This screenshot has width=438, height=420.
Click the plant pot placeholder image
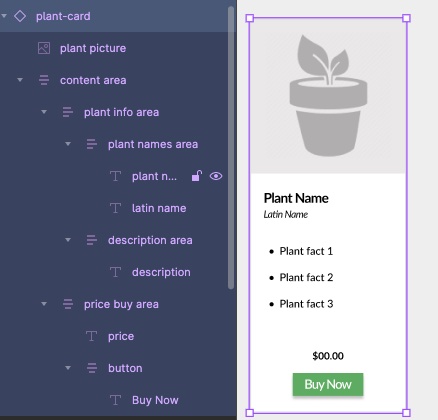tap(328, 96)
